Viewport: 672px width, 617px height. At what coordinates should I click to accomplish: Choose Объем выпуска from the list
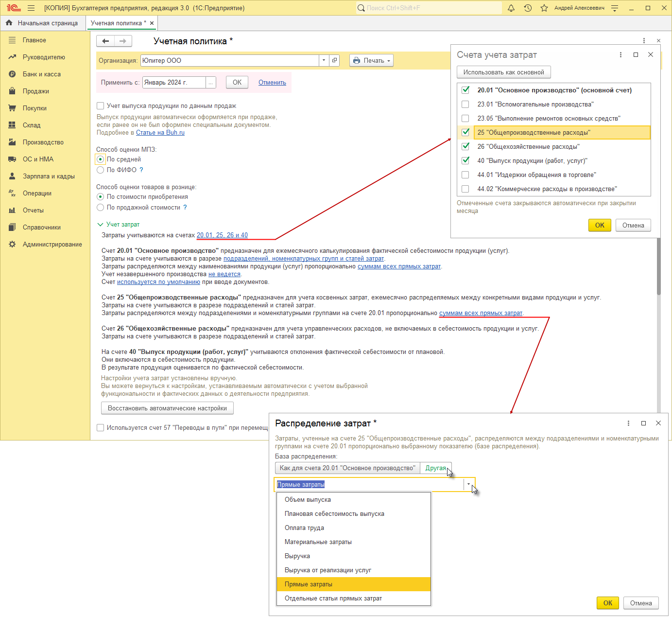(x=354, y=499)
